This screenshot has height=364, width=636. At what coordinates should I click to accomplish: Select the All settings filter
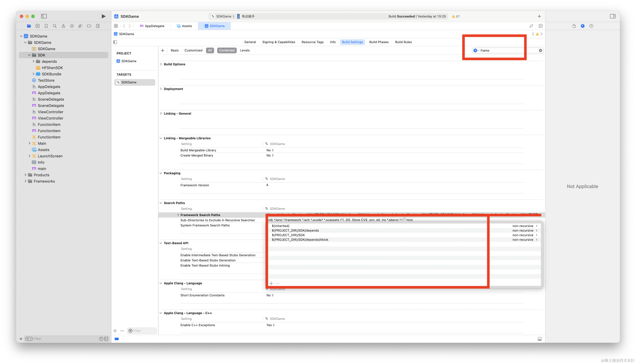(x=210, y=50)
